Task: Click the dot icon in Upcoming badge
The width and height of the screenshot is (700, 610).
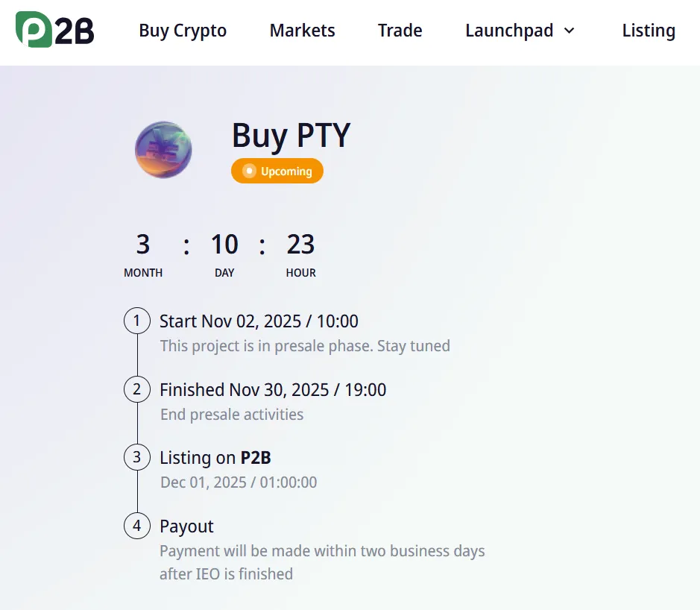Action: (x=250, y=171)
